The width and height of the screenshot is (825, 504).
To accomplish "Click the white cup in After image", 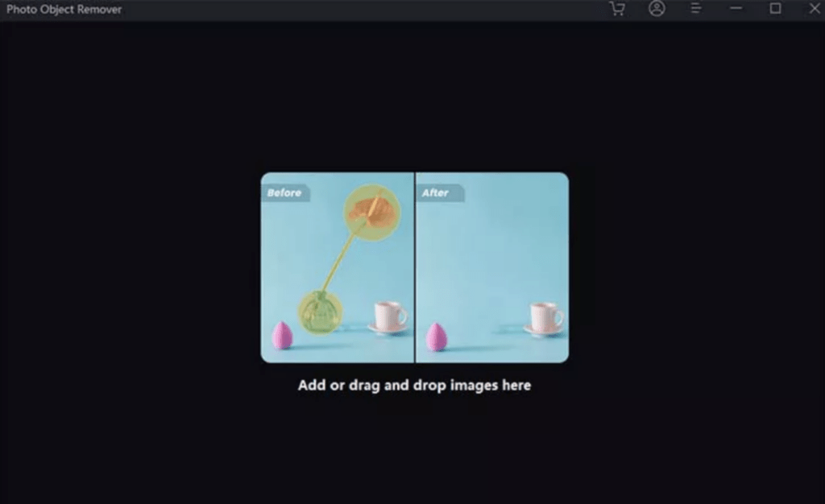I will pyautogui.click(x=545, y=317).
